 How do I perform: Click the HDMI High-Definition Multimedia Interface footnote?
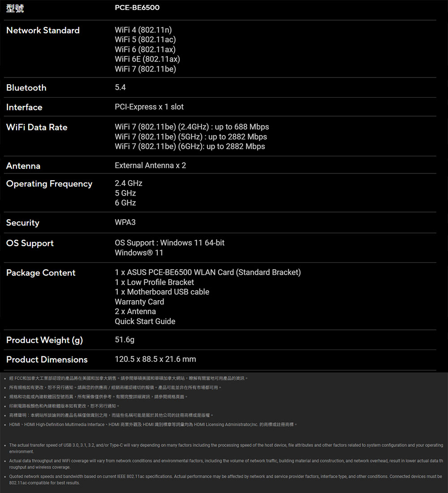153,425
